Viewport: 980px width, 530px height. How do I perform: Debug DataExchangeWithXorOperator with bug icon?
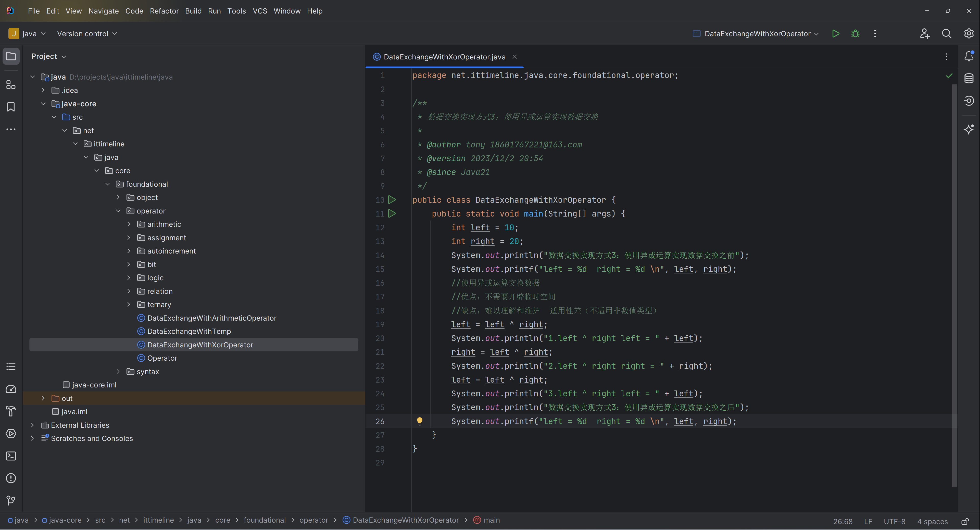tap(855, 33)
